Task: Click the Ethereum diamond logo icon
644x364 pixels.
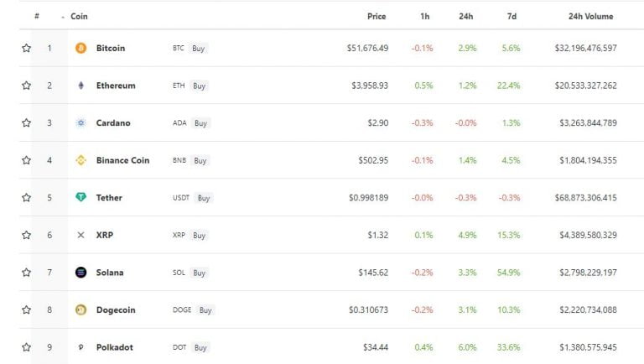Action: [x=80, y=86]
